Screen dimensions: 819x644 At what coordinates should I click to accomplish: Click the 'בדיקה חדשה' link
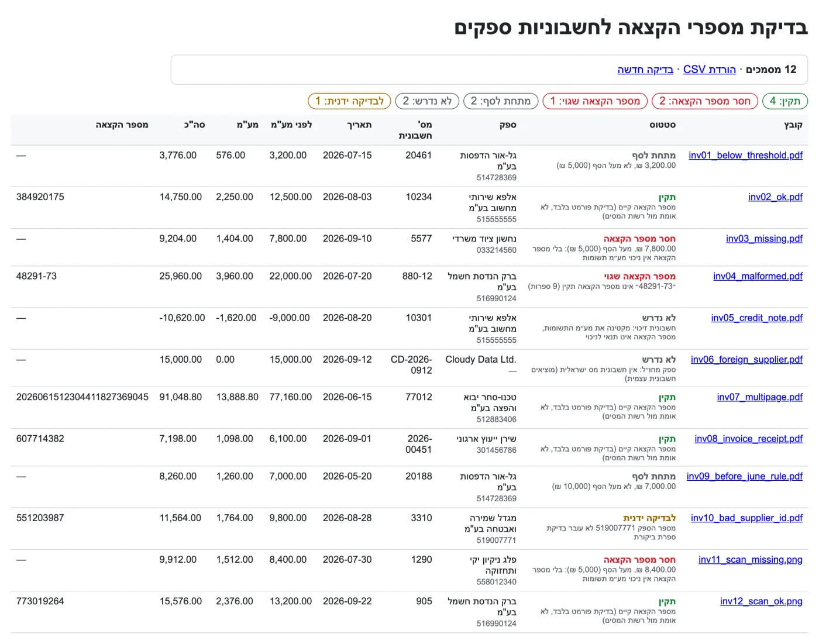pos(645,70)
